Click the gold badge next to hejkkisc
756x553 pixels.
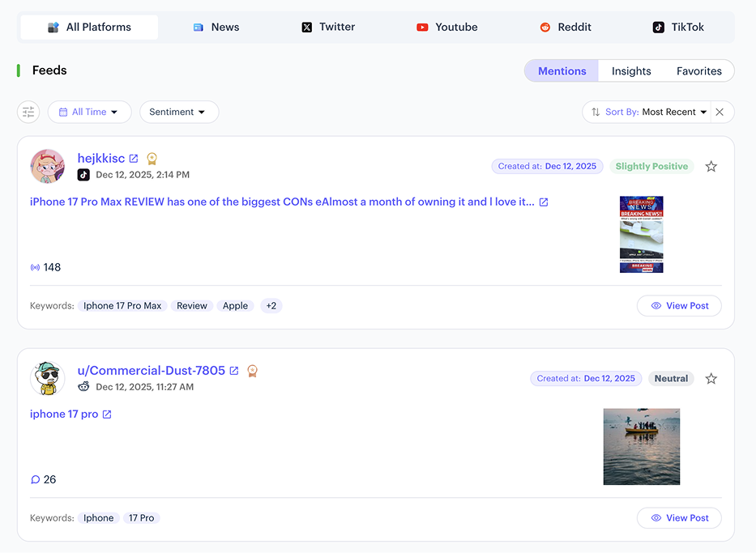click(x=152, y=158)
